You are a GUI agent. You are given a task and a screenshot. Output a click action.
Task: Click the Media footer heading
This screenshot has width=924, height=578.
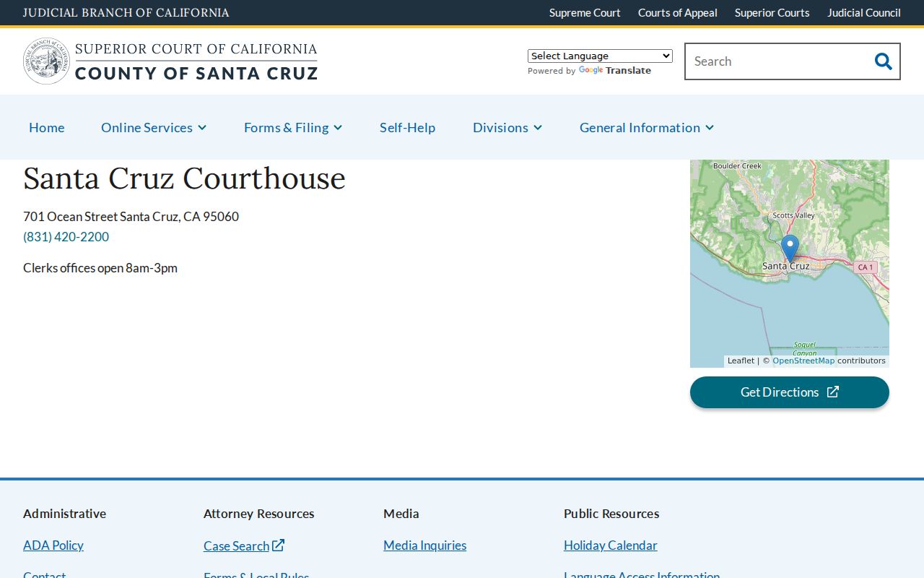[x=401, y=514]
